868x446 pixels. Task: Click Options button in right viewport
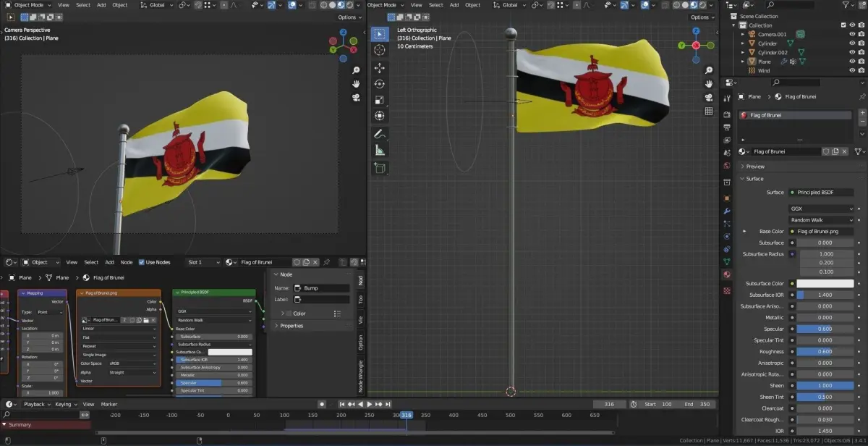point(702,17)
